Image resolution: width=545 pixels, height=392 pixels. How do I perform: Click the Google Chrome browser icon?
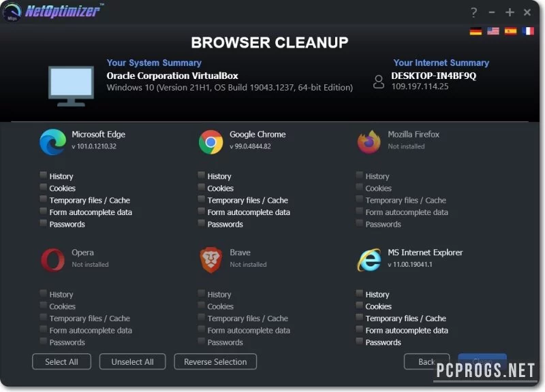click(x=211, y=142)
